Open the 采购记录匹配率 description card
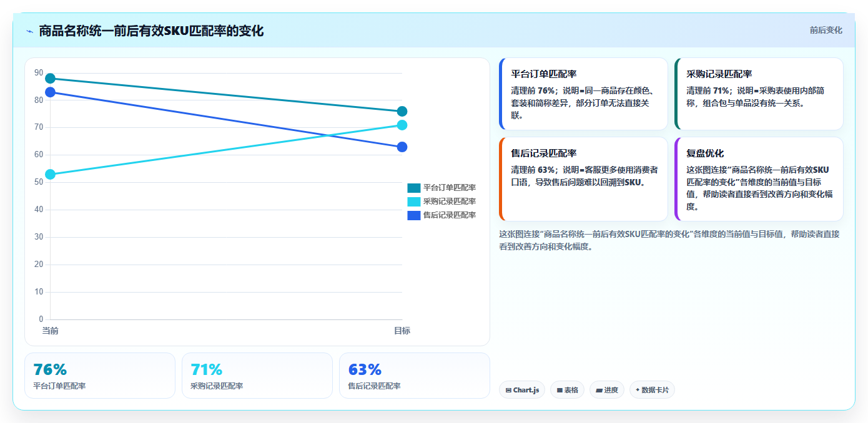The width and height of the screenshot is (868, 423). click(759, 94)
